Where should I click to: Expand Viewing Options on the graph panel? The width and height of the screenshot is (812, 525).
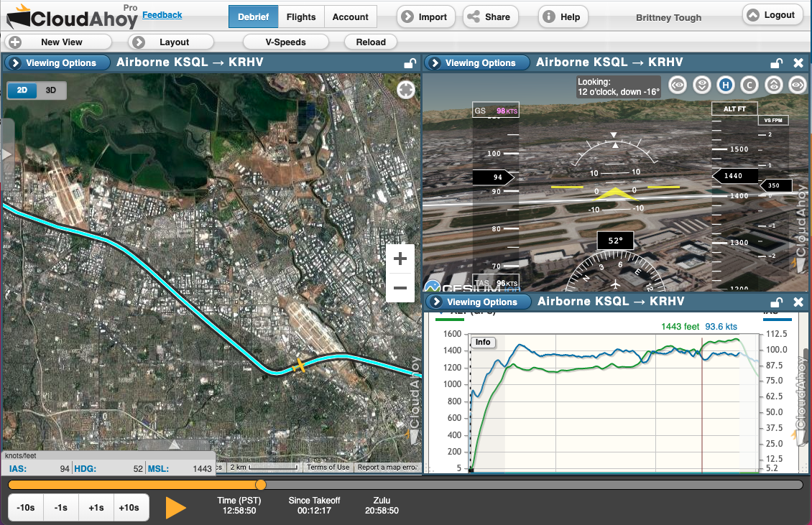(479, 302)
